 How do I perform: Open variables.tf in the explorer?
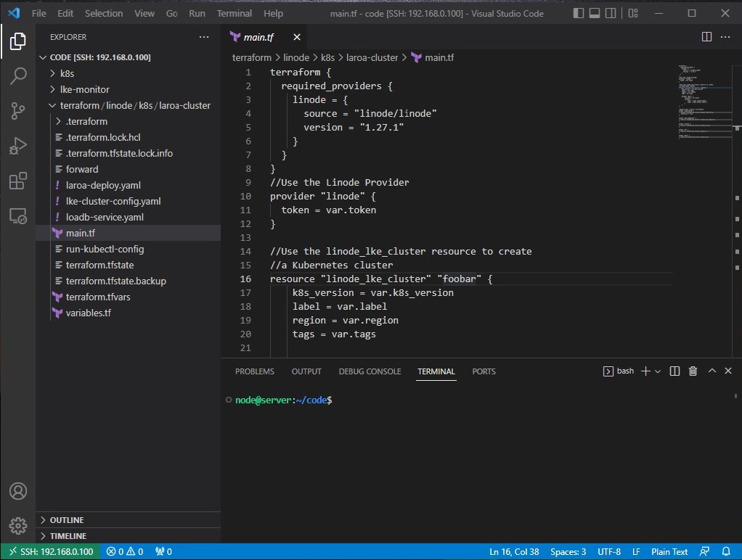(x=129, y=313)
